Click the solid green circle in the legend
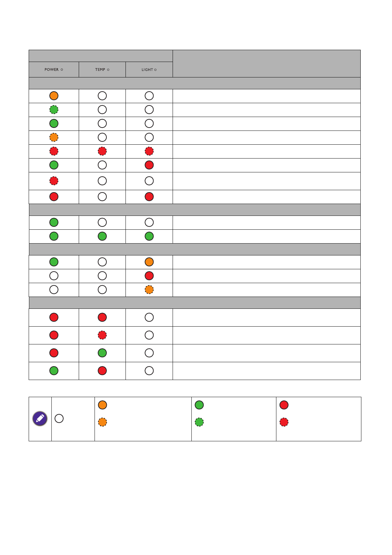Screen dimensions: 392x555 [x=199, y=405]
